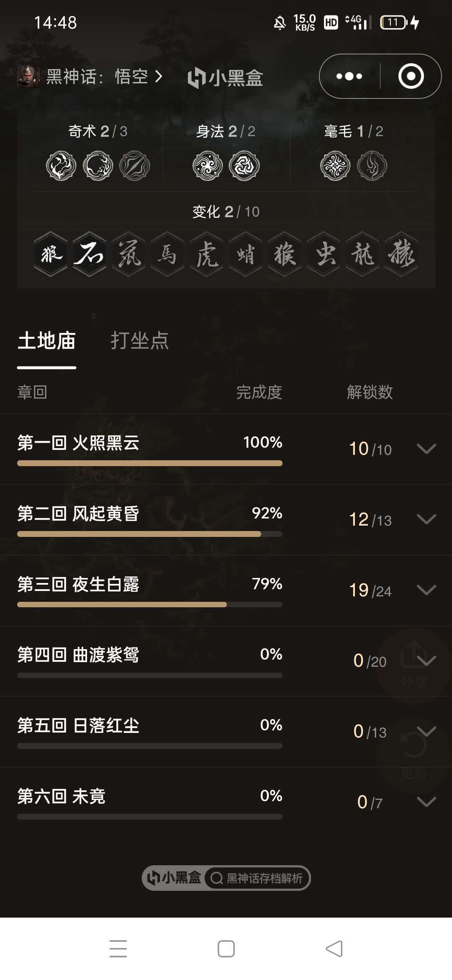Expand chapter 第二回 风起黄昏 details
Viewport: 452px width, 980px height.
click(427, 519)
